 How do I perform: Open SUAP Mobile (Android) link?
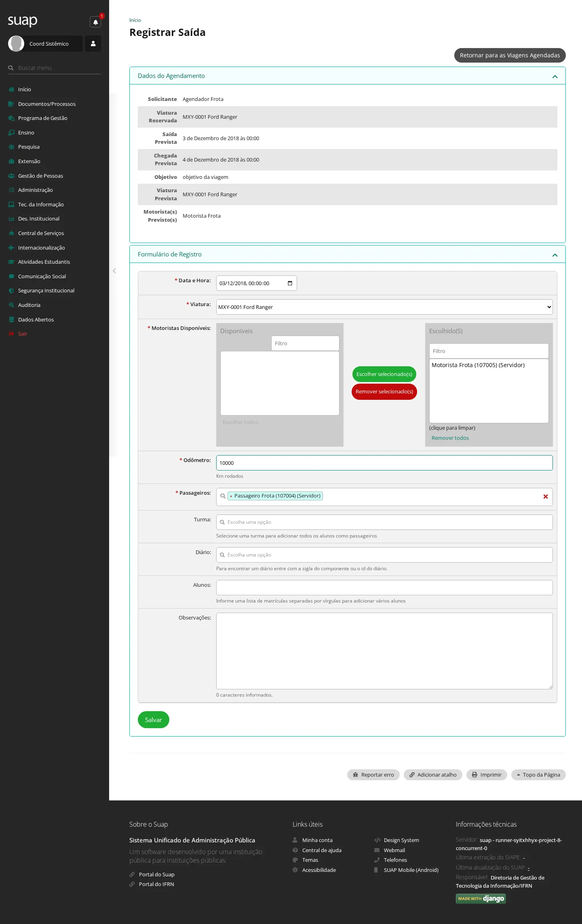(x=411, y=870)
